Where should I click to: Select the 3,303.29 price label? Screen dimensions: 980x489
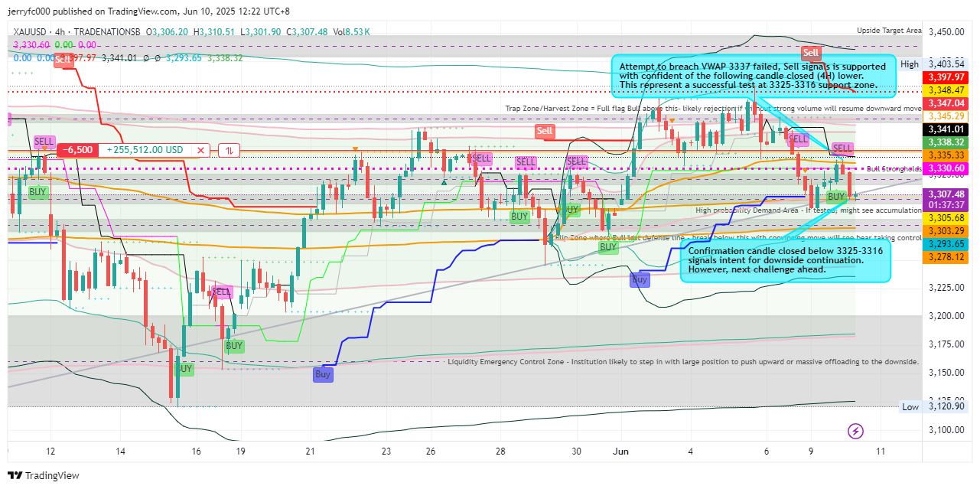point(946,231)
